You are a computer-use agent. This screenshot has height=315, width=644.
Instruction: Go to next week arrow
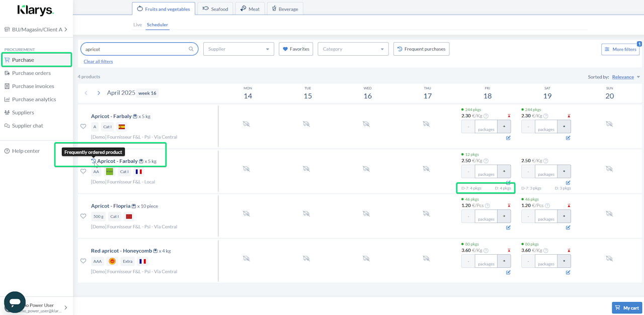(99, 93)
